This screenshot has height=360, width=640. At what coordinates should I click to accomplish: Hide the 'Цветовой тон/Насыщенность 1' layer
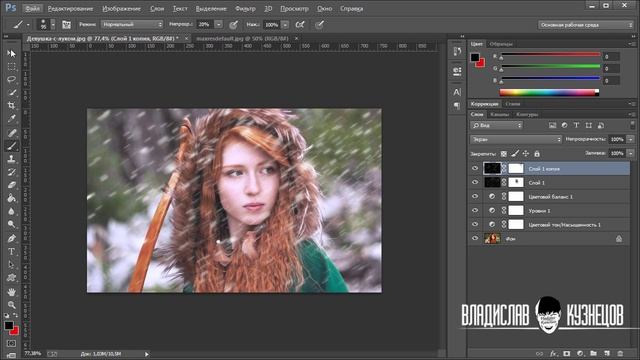pyautogui.click(x=475, y=224)
